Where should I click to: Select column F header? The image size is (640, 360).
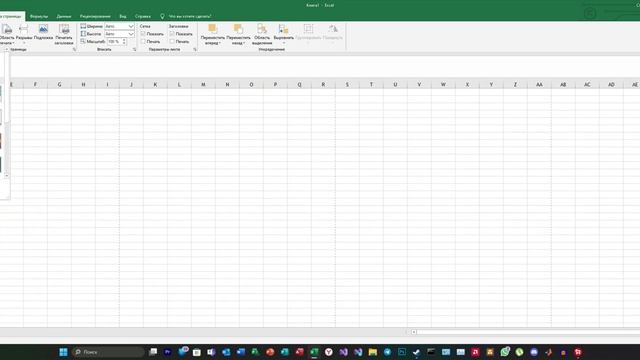tap(35, 84)
